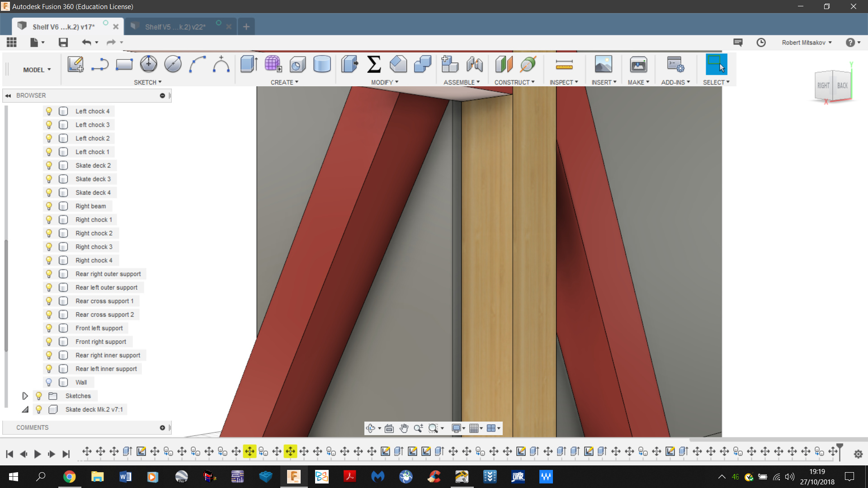Open Google Chrome from taskbar

pos(69,476)
